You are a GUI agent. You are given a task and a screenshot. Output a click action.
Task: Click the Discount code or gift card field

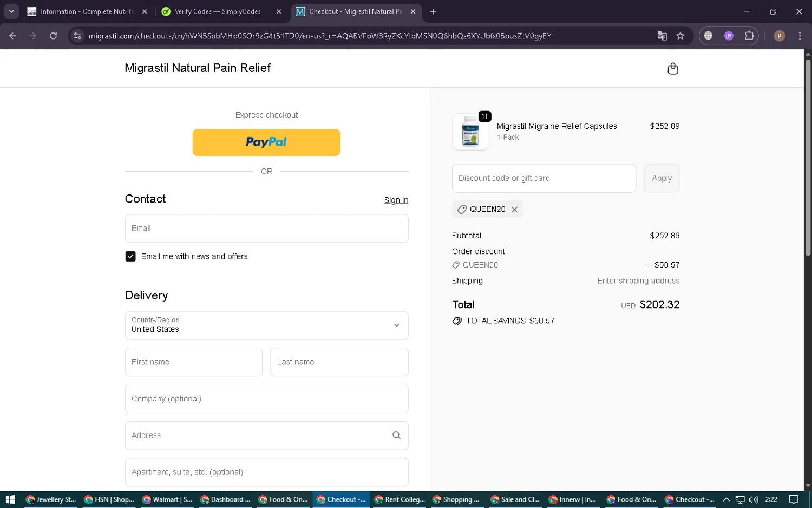click(x=543, y=178)
